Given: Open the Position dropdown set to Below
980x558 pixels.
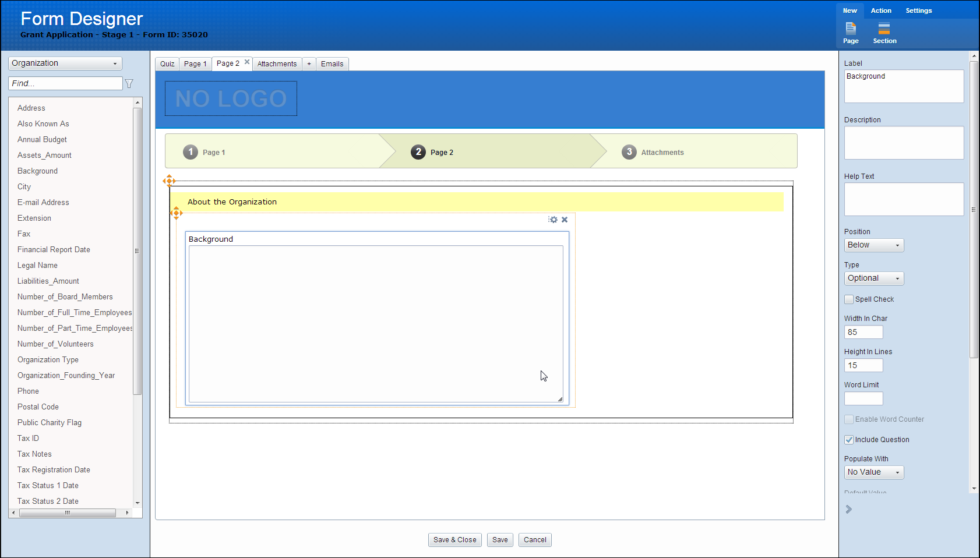Looking at the screenshot, I should [x=873, y=245].
